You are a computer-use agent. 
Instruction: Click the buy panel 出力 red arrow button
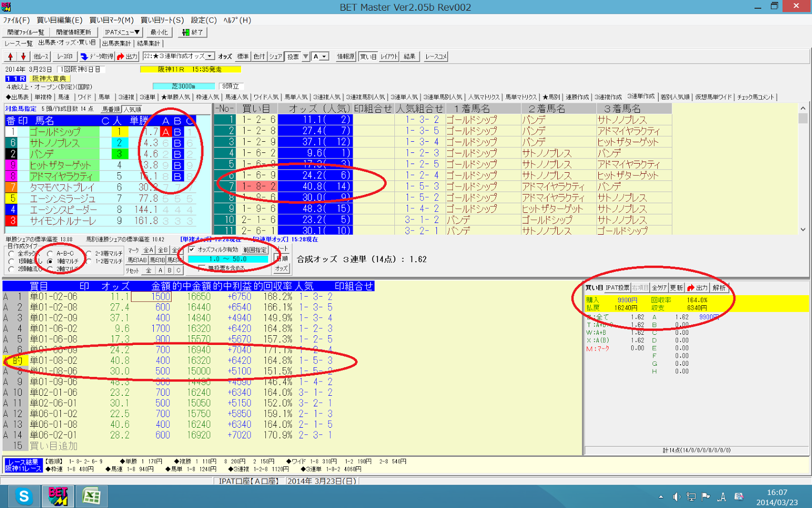697,288
